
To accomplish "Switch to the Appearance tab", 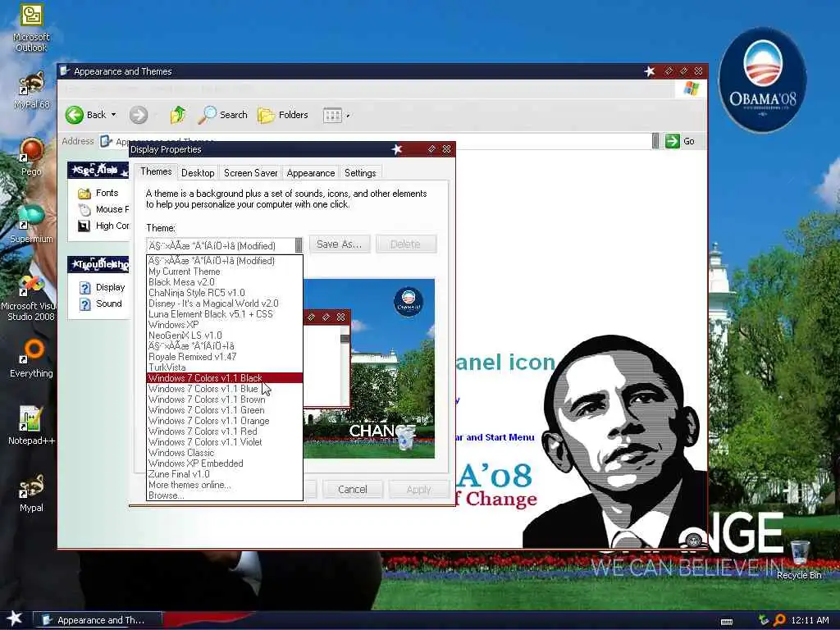I will [311, 172].
